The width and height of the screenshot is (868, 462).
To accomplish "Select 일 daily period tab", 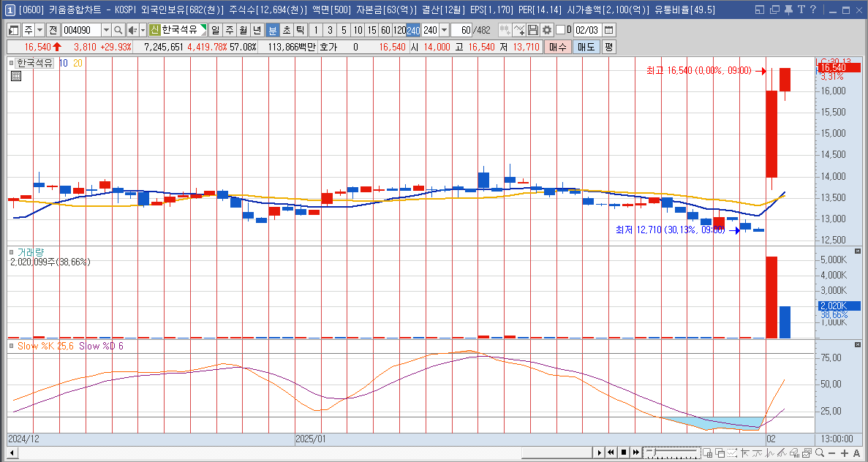I will (215, 30).
